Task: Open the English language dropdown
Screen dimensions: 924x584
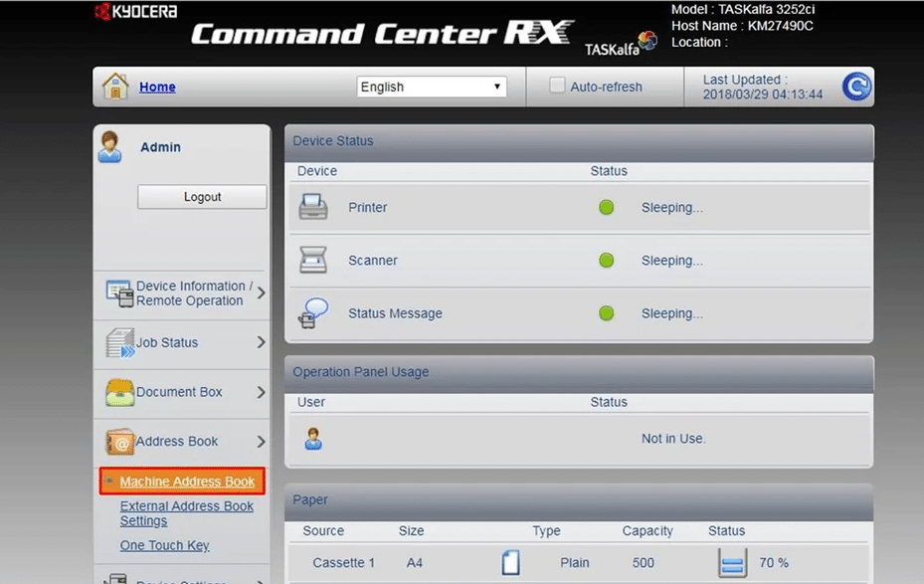Action: pos(432,87)
